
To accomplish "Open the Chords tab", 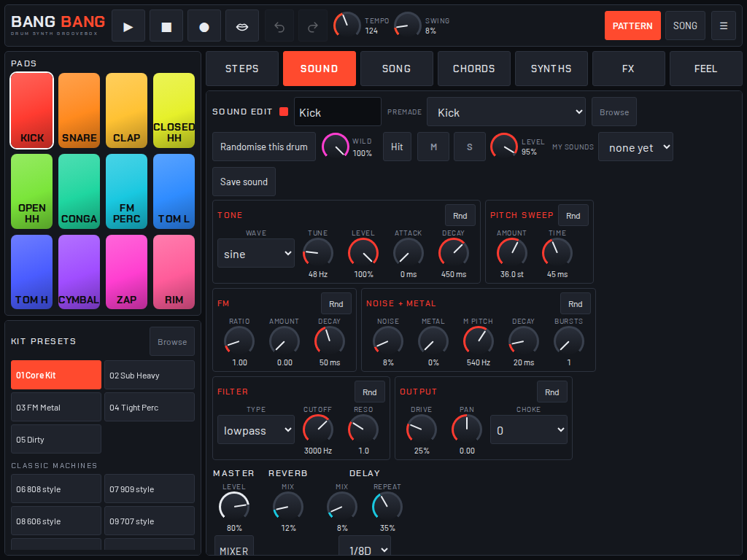I will (x=474, y=69).
